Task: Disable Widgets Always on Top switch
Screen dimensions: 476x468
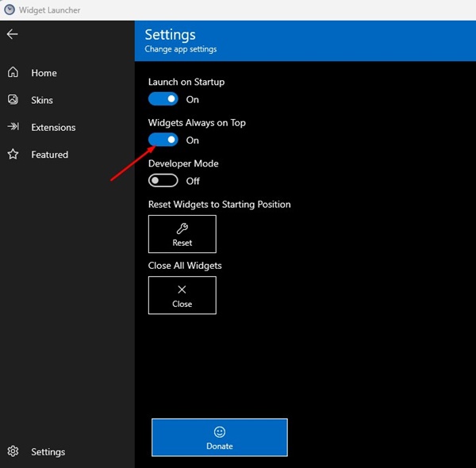Action: [163, 140]
